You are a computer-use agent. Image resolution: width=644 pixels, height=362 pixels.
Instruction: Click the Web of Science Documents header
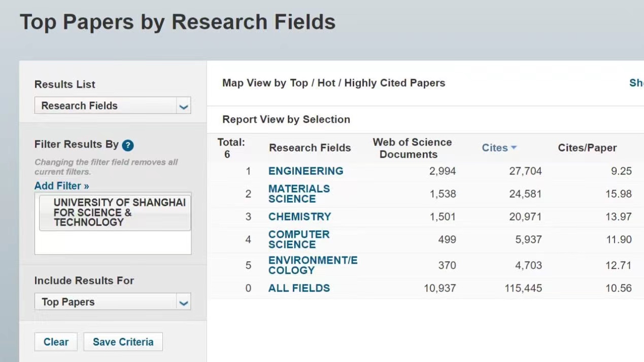click(x=412, y=148)
